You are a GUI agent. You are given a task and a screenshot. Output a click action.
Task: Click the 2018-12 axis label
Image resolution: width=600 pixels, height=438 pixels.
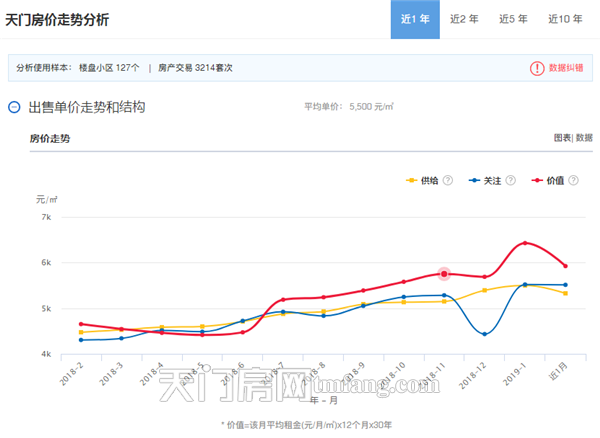473,375
